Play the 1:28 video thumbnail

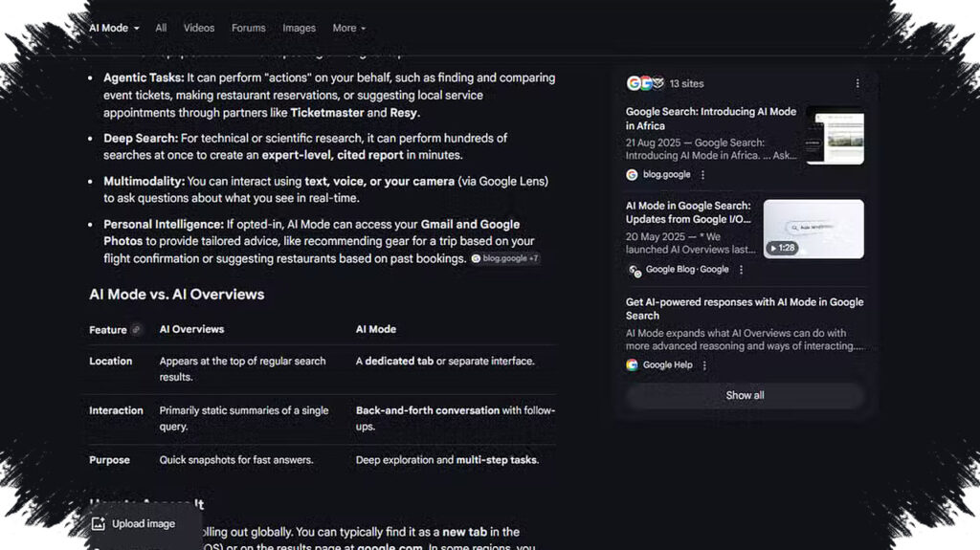pos(813,229)
